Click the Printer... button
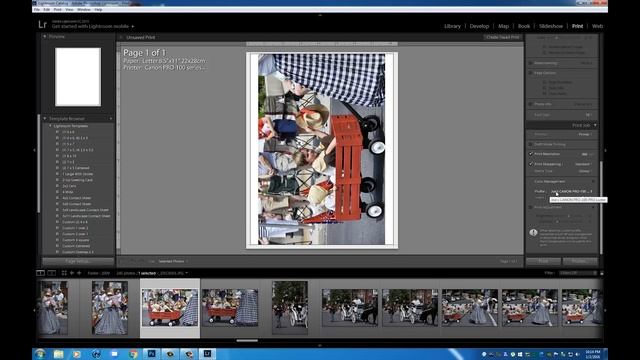 coord(580,261)
